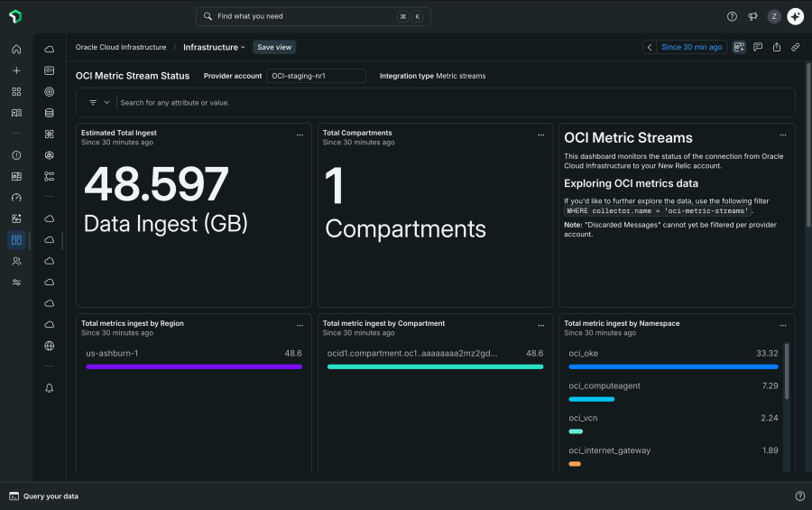Open the sliders settings icon in sidebar

click(16, 283)
